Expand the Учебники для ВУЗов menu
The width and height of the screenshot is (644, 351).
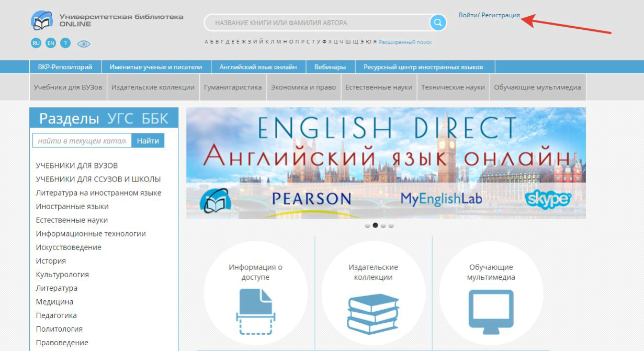[x=68, y=87]
